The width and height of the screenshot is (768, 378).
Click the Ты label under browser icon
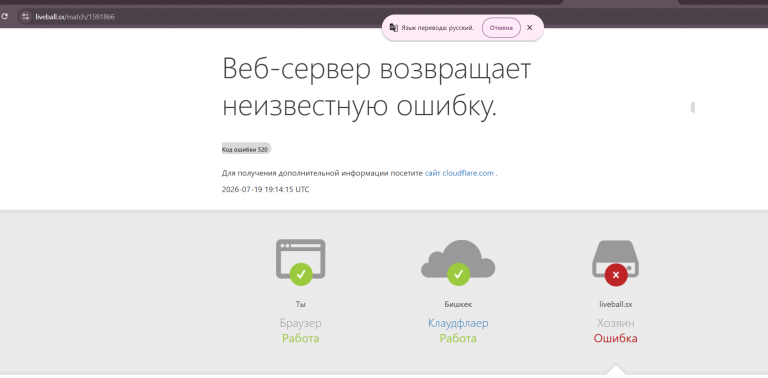coord(301,304)
